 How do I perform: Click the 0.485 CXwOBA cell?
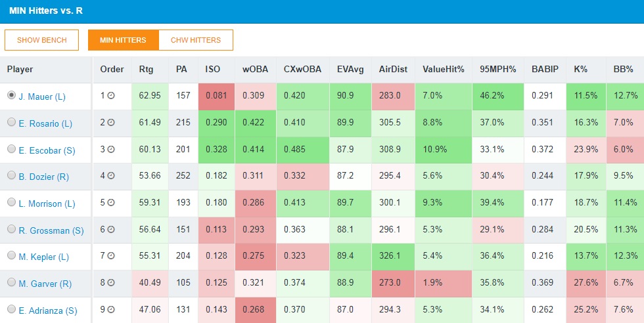(303, 150)
